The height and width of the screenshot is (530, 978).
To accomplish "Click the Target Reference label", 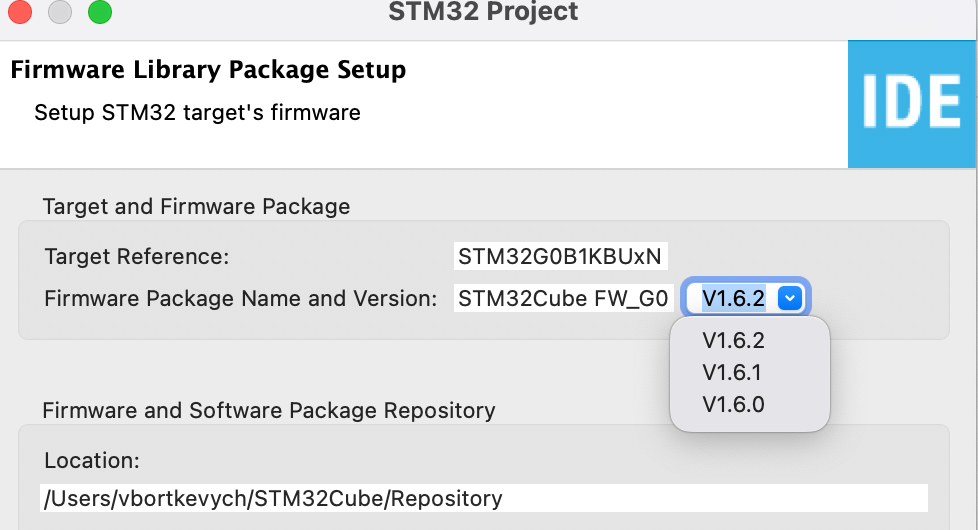I will (x=137, y=256).
